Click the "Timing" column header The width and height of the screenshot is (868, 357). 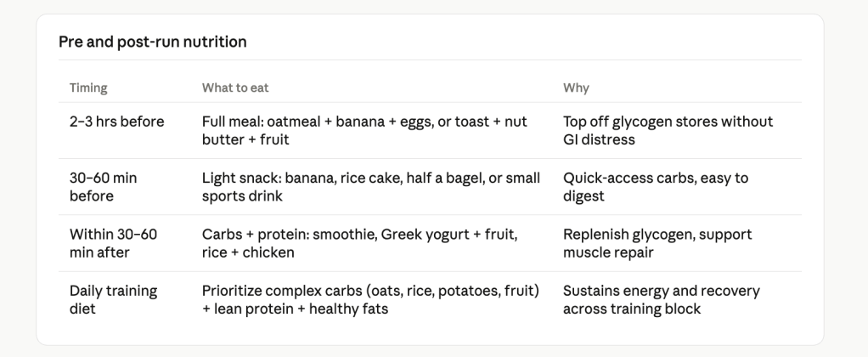[88, 88]
